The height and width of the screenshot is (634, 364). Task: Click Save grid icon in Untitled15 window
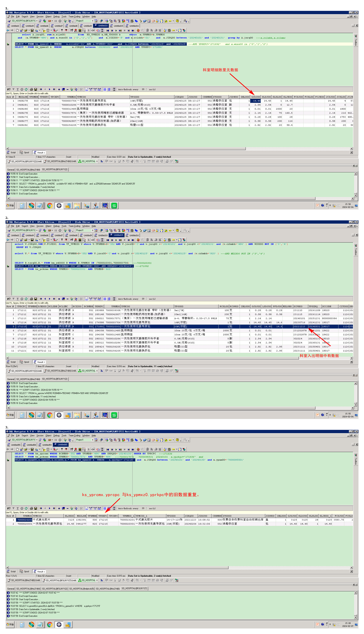point(35,299)
